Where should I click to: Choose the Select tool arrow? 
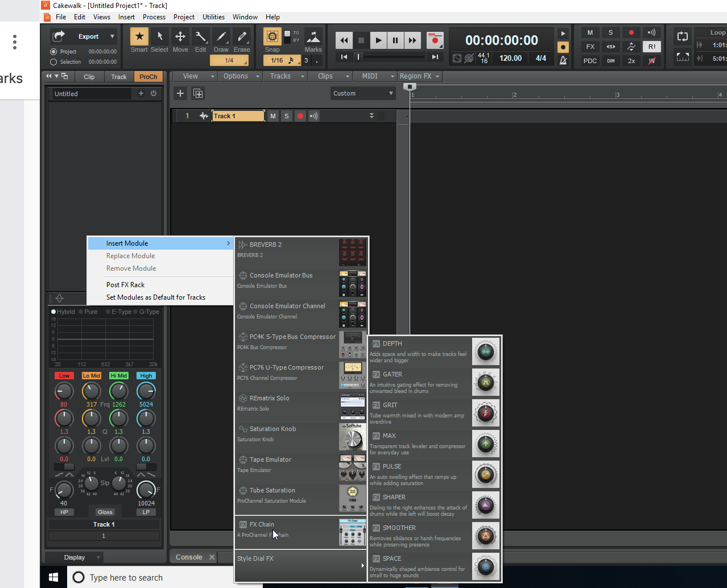(x=160, y=36)
